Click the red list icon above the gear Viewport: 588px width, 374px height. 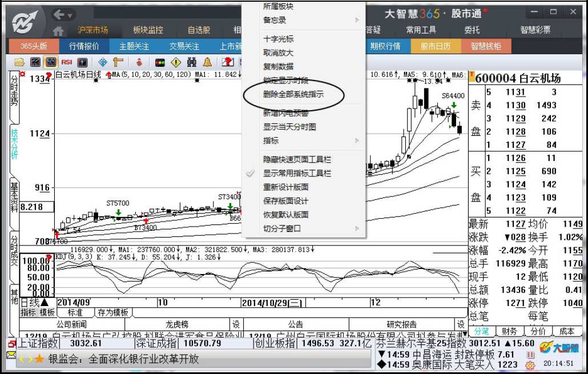[x=530, y=355]
